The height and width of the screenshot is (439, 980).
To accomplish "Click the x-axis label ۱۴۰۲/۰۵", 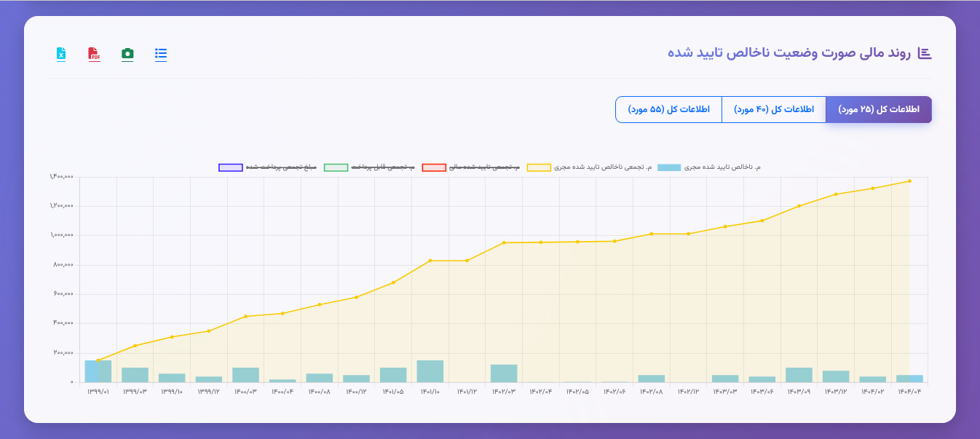I will coord(577,392).
